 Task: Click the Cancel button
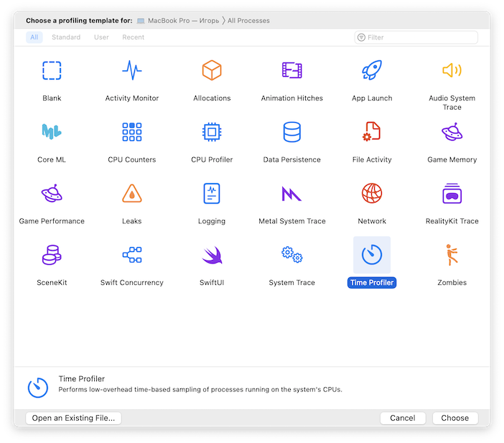(403, 418)
